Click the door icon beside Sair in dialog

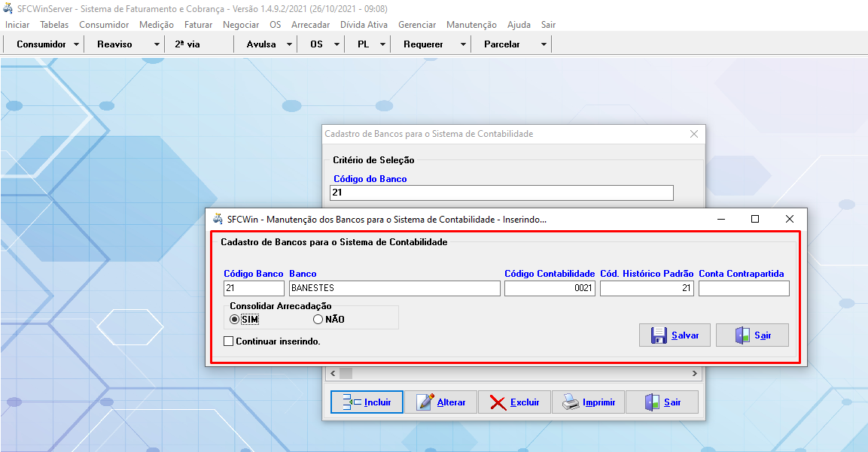click(742, 335)
